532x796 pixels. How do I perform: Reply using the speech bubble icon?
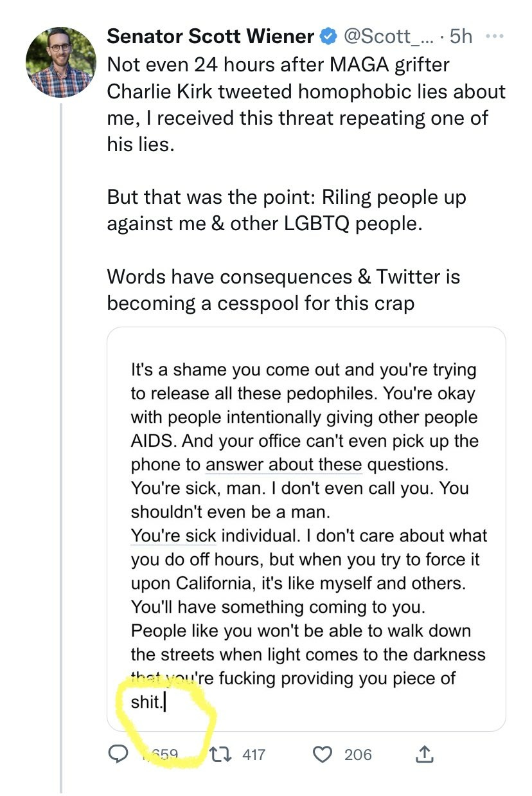117,754
